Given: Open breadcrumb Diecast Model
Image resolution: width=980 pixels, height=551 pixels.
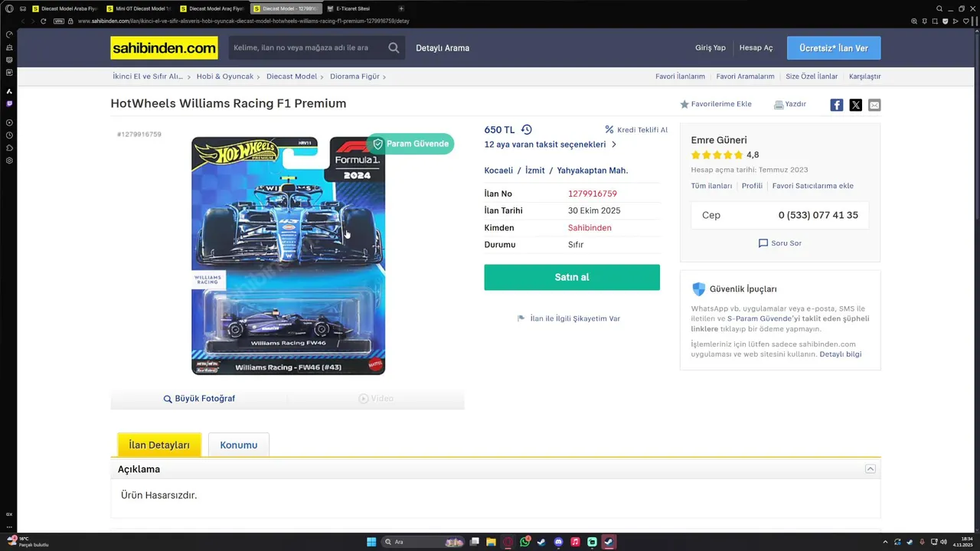Looking at the screenshot, I should [x=292, y=77].
